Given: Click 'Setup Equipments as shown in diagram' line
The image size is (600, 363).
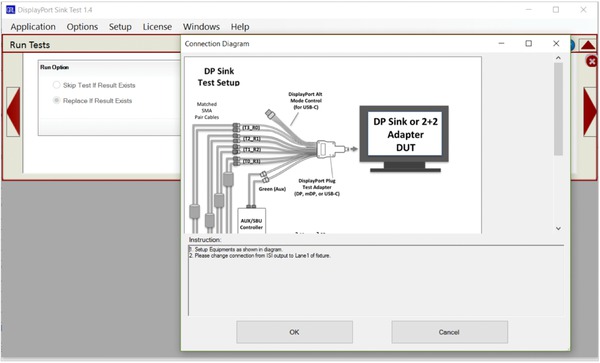Looking at the screenshot, I should point(236,249).
